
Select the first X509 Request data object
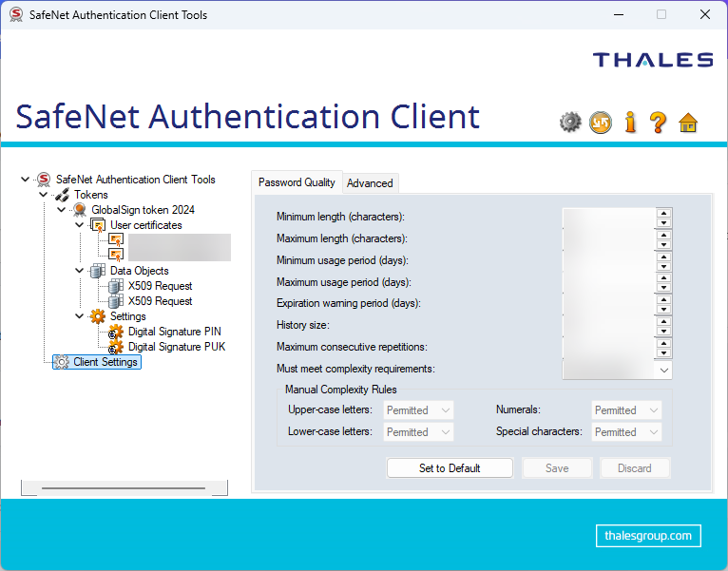point(160,286)
